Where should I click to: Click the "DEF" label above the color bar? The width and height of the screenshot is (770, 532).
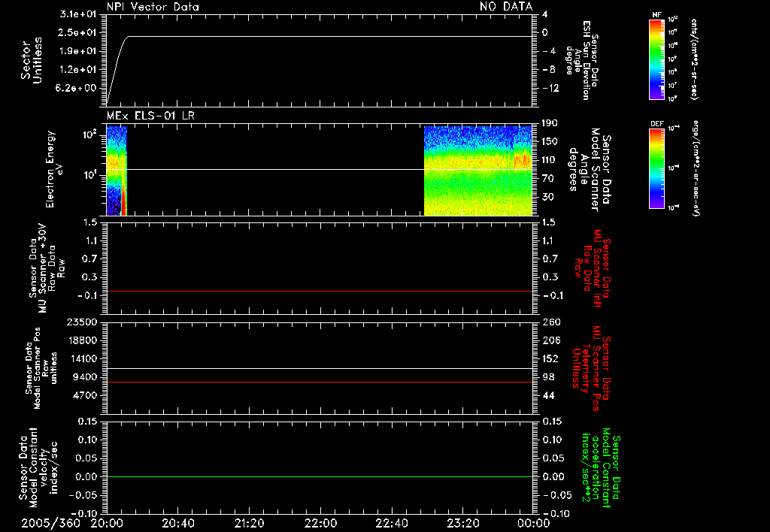[x=656, y=124]
